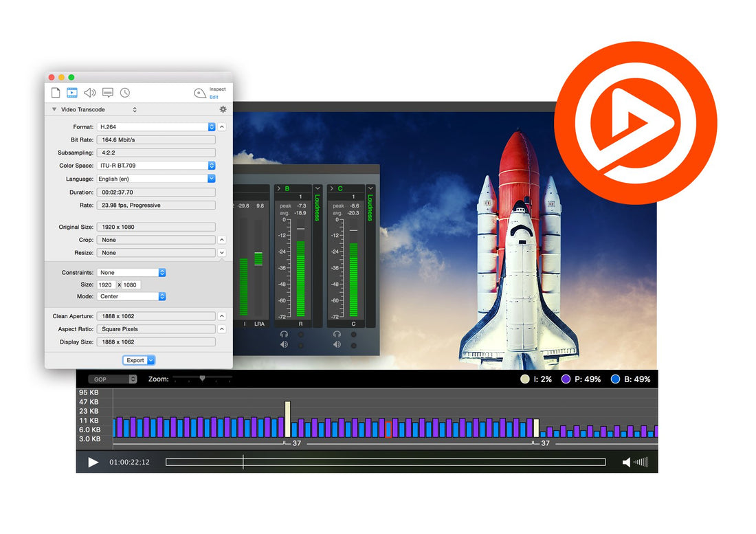Image resolution: width=756 pixels, height=534 pixels.
Task: Open the Captions speech bubble tab
Action: point(107,93)
